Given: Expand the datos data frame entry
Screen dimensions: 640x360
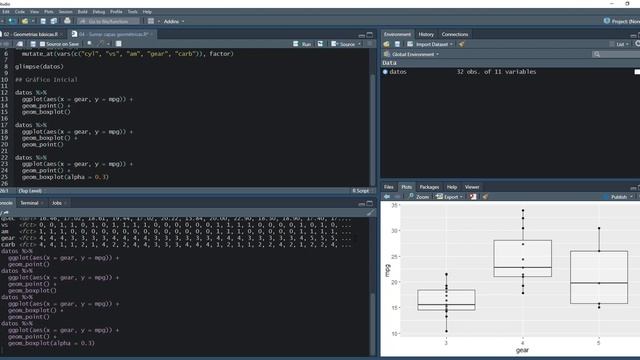Looking at the screenshot, I should pos(385,72).
